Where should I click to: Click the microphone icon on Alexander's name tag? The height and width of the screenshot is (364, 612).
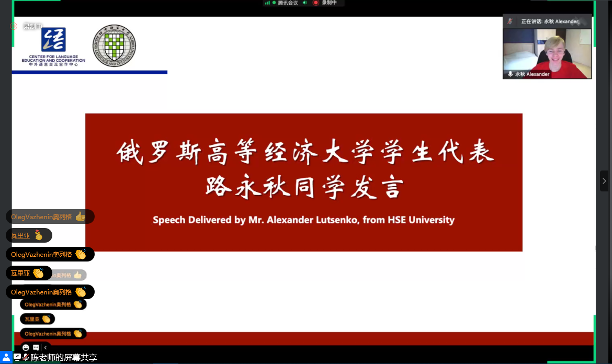[x=510, y=74]
